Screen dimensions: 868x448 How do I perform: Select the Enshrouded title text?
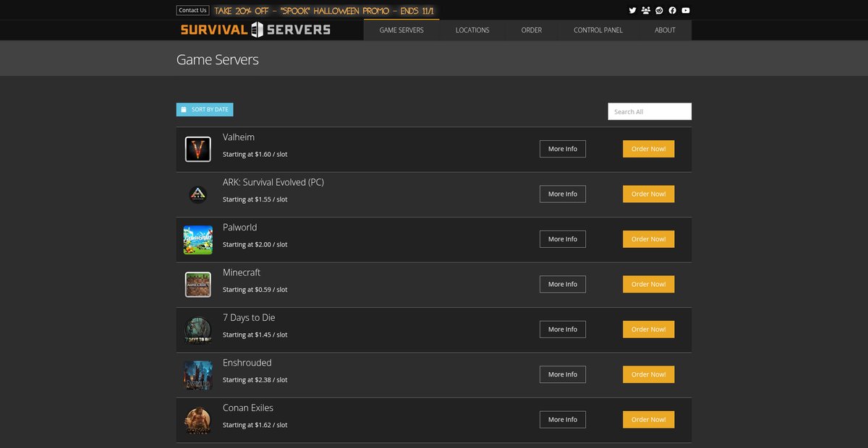(247, 363)
